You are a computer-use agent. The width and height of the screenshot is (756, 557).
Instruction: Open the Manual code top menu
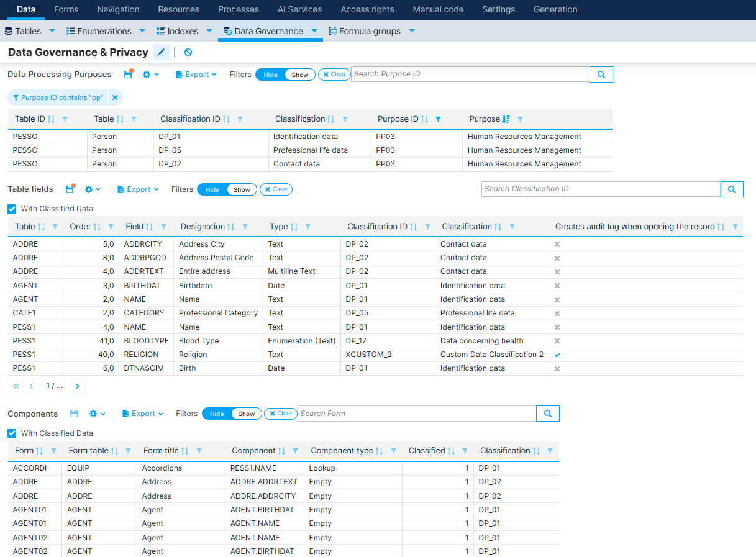point(438,9)
